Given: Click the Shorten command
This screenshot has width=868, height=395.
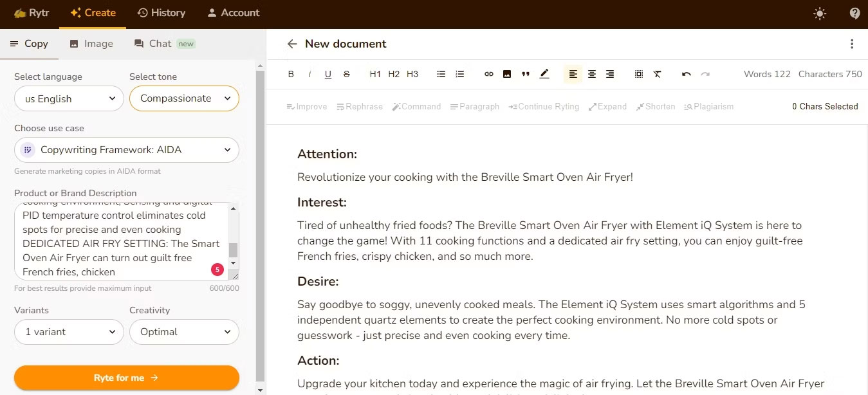Looking at the screenshot, I should (x=656, y=107).
